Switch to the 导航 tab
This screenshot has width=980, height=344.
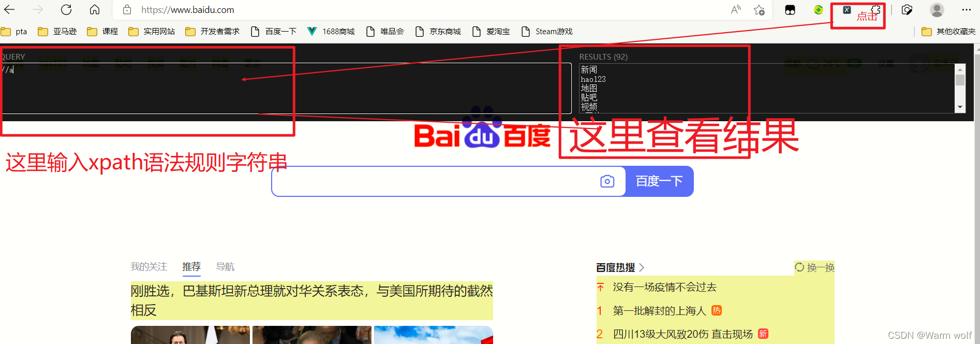pyautogui.click(x=225, y=267)
